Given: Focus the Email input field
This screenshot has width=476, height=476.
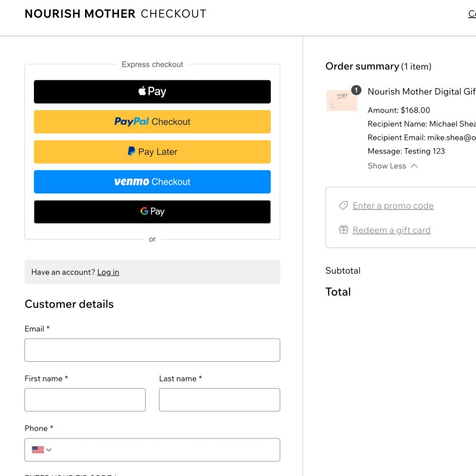Looking at the screenshot, I should (x=152, y=350).
